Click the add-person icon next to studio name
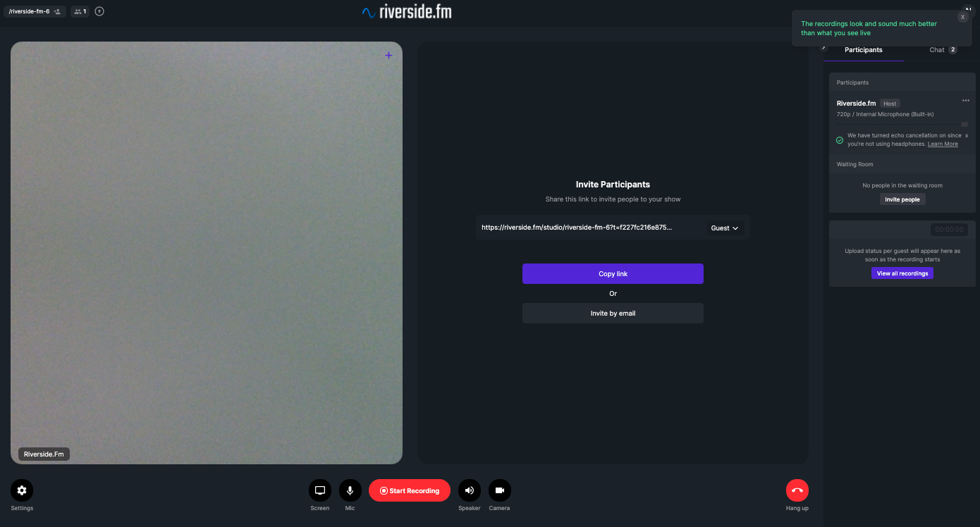Image resolution: width=980 pixels, height=527 pixels. coord(58,11)
